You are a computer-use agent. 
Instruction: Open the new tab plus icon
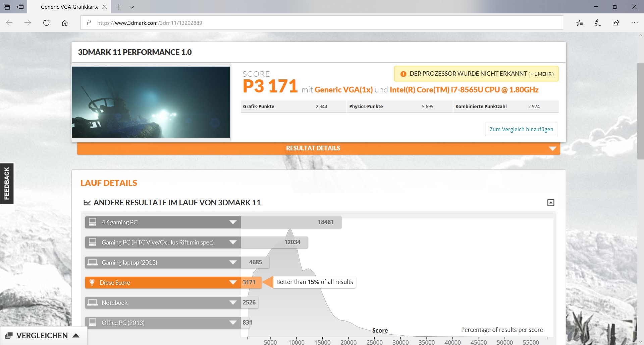coord(118,7)
